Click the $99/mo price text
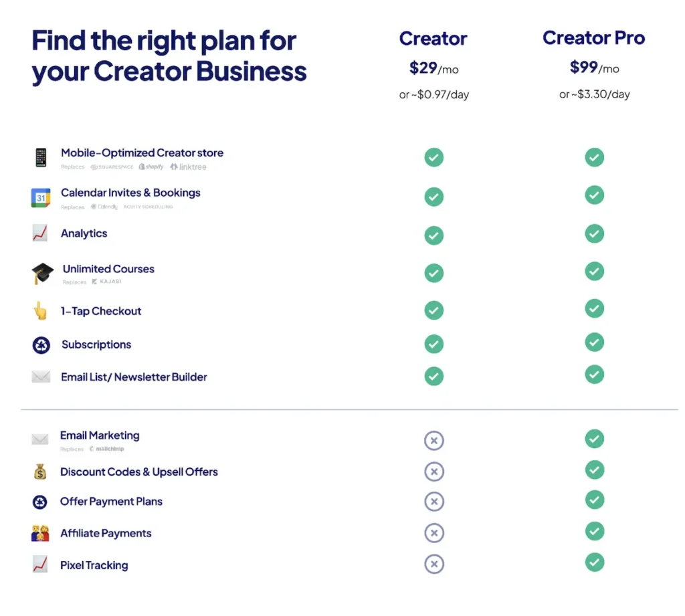 click(593, 68)
